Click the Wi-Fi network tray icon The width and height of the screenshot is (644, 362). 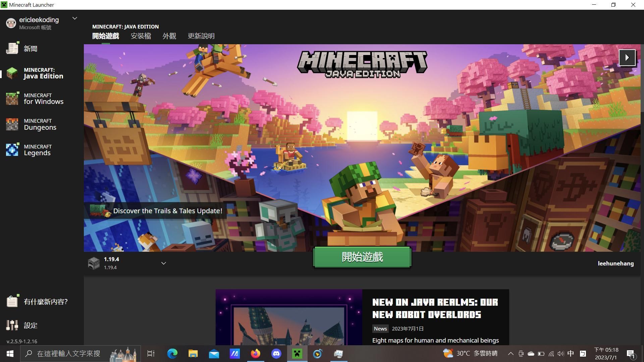tap(551, 354)
